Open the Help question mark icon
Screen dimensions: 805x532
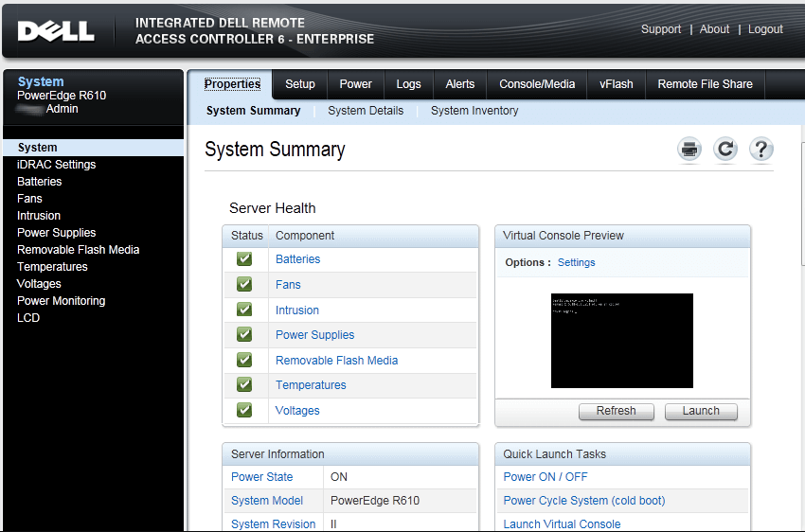click(760, 150)
